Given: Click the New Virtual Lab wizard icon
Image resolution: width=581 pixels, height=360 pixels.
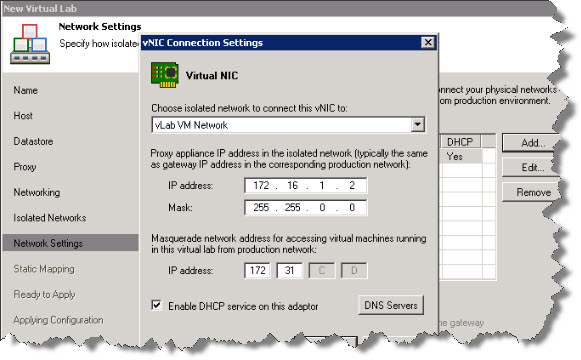Looking at the screenshot, I should [30, 44].
